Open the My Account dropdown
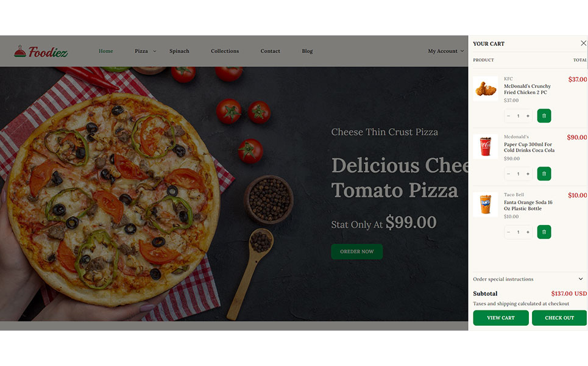 click(446, 51)
